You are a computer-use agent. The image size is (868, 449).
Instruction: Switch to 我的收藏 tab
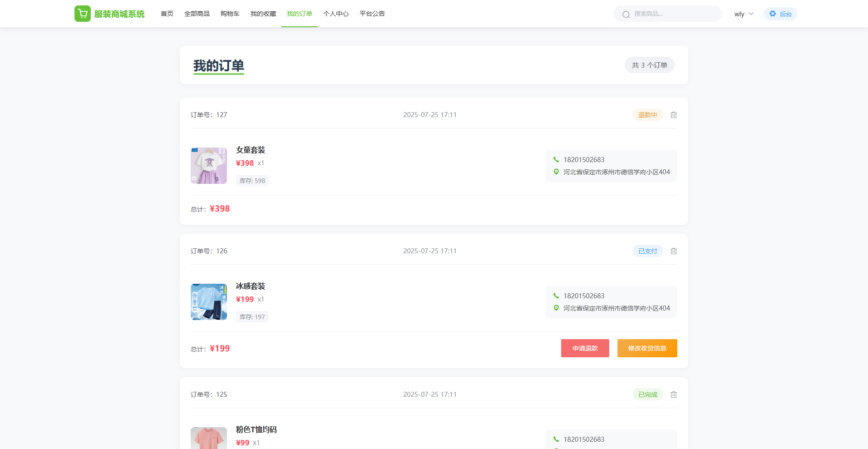pyautogui.click(x=263, y=14)
